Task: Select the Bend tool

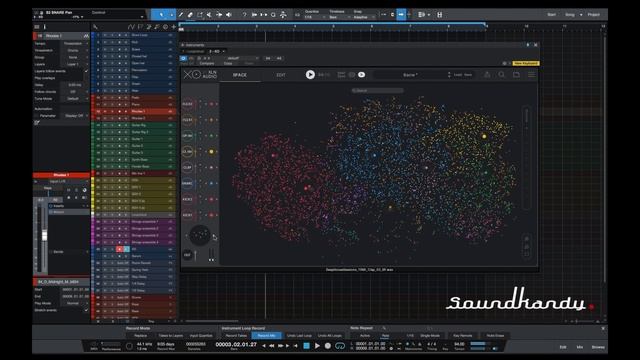Action: tap(219, 15)
